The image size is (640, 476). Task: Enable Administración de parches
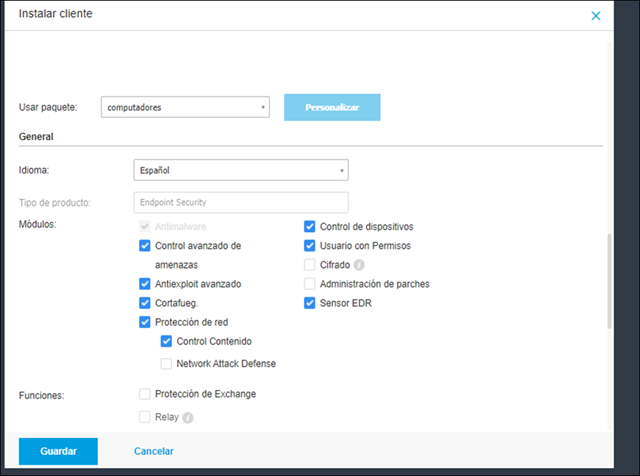(x=310, y=284)
